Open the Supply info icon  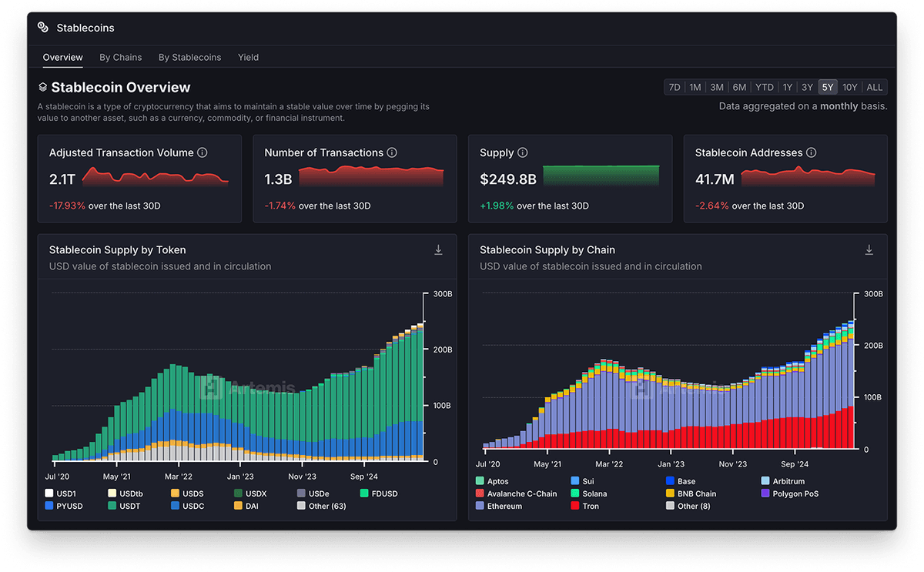(523, 152)
